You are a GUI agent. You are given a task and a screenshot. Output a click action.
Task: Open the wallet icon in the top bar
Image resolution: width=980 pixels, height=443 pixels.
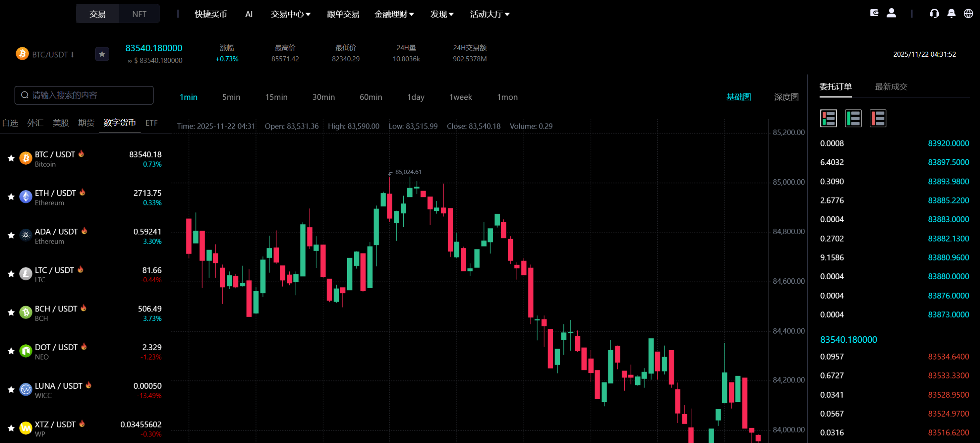874,13
